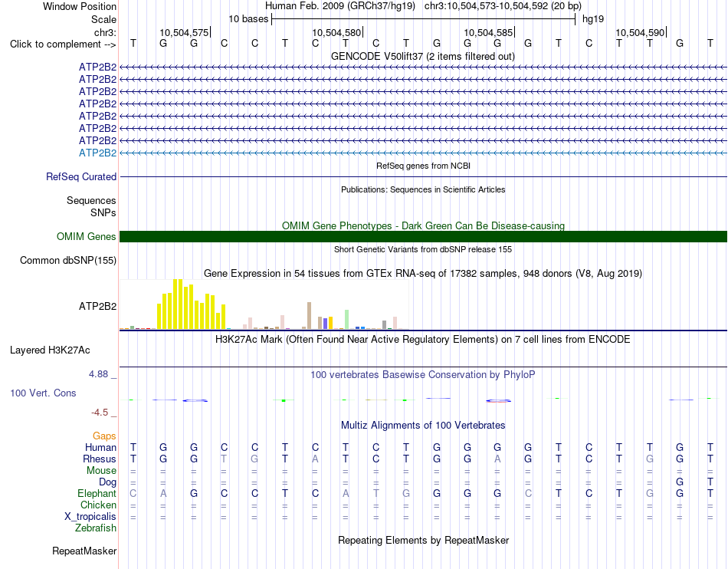This screenshot has height=569, width=728.
Task: Click the Publications Sequences in Scientific Articles title
Action: [x=423, y=189]
